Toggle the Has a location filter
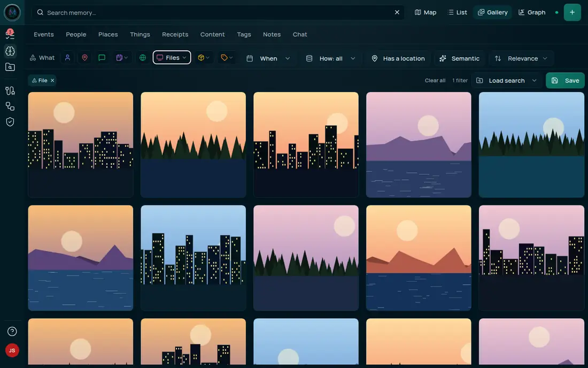The width and height of the screenshot is (588, 368). (398, 58)
